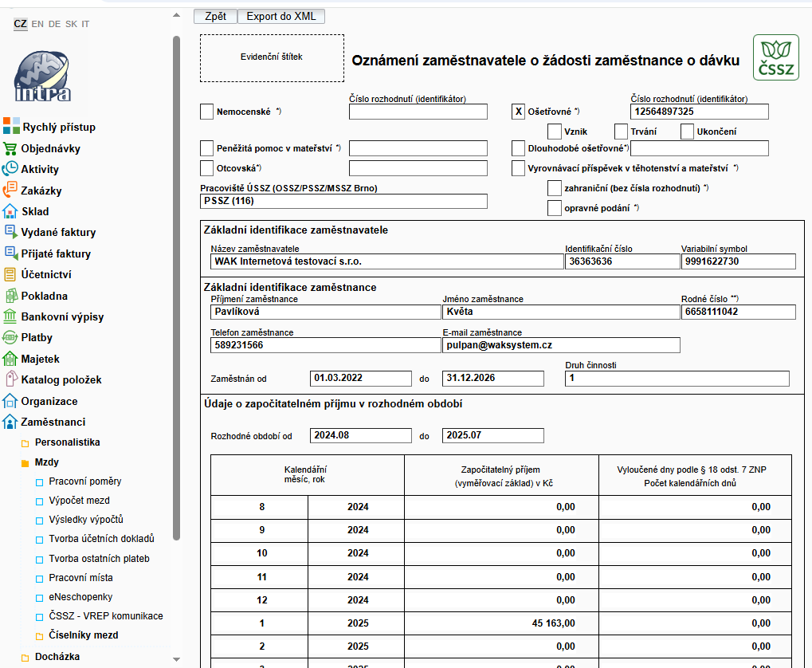Click the Bankovní výpisy bank icon
The height and width of the screenshot is (668, 812).
(x=10, y=316)
